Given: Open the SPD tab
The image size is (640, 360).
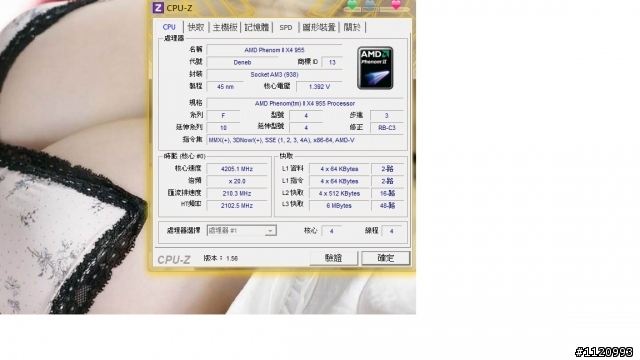Looking at the screenshot, I should [x=286, y=27].
